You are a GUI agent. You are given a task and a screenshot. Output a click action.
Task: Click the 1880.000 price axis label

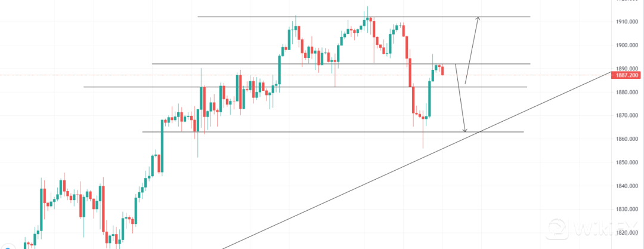tap(628, 92)
